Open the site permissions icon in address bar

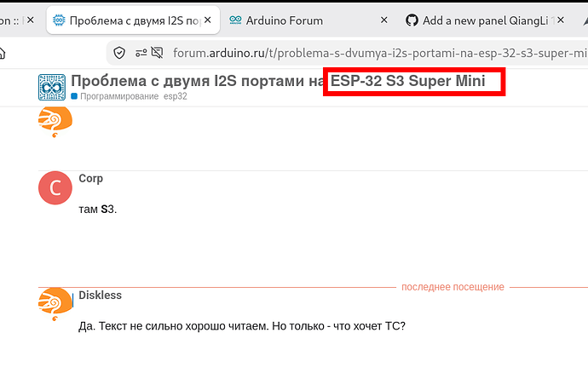point(141,53)
